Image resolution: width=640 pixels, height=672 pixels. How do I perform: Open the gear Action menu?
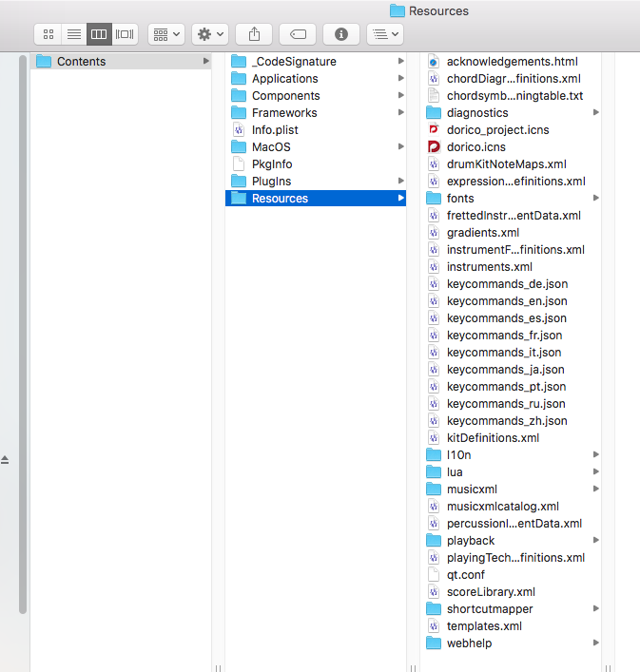(210, 34)
